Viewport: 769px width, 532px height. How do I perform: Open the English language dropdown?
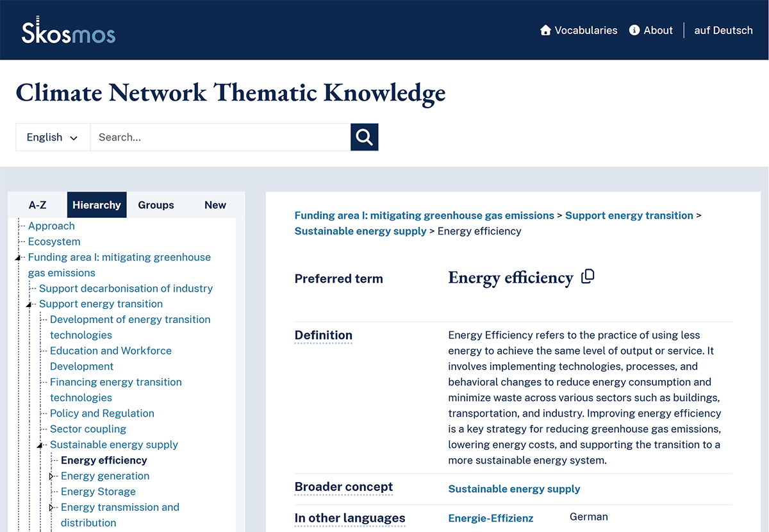(x=52, y=137)
